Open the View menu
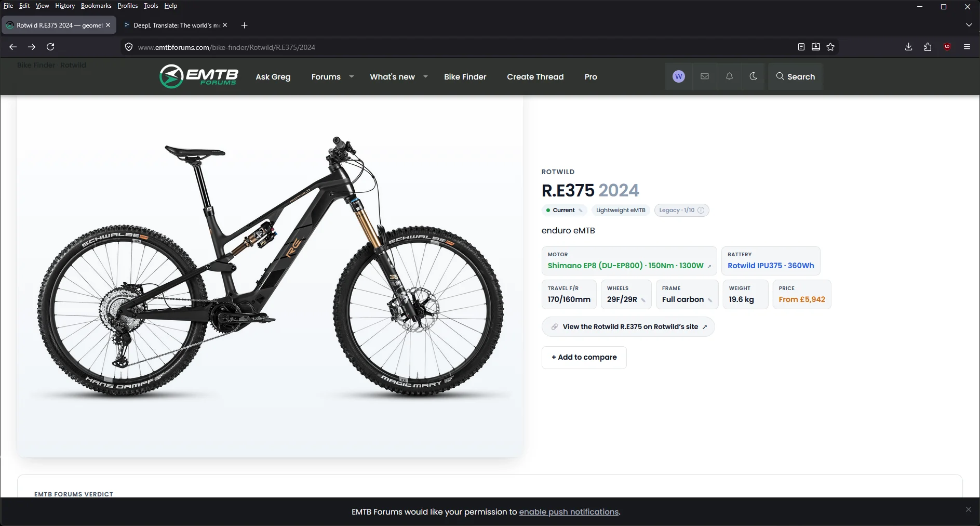980x526 pixels. tap(42, 6)
